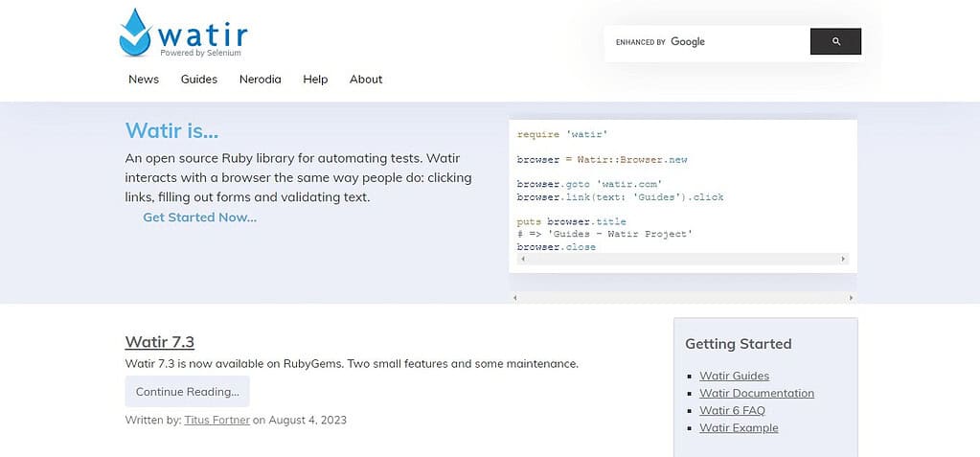
Task: Go to the Nerodia page
Action: (260, 80)
